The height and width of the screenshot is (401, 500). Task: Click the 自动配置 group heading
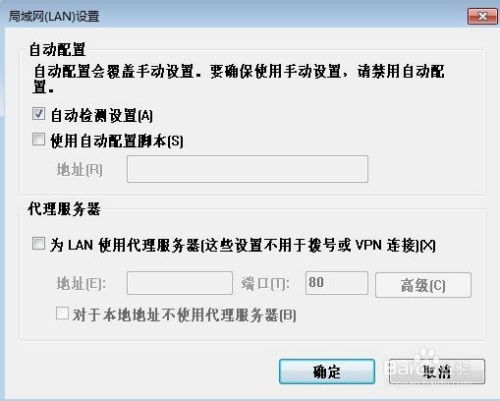click(57, 50)
